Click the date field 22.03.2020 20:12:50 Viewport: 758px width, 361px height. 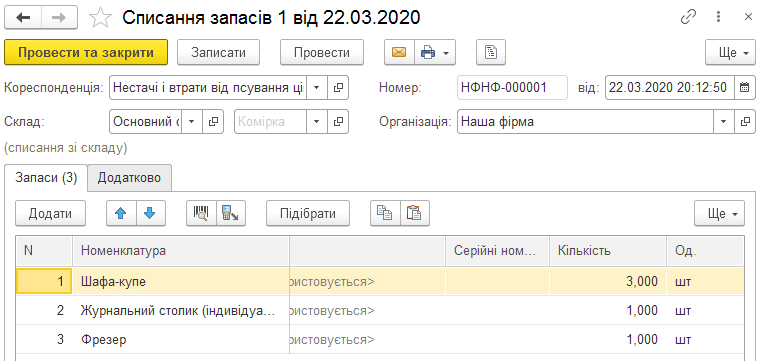(670, 87)
